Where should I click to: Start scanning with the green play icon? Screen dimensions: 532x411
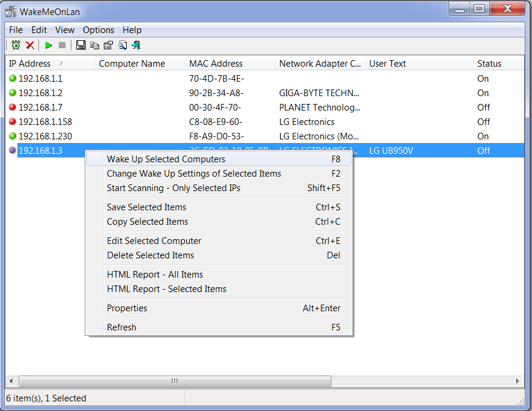pos(49,45)
